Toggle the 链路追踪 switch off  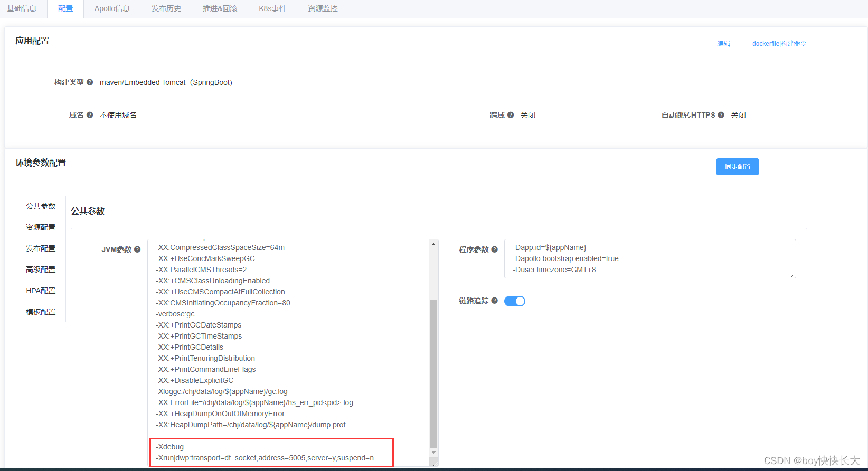coord(515,301)
